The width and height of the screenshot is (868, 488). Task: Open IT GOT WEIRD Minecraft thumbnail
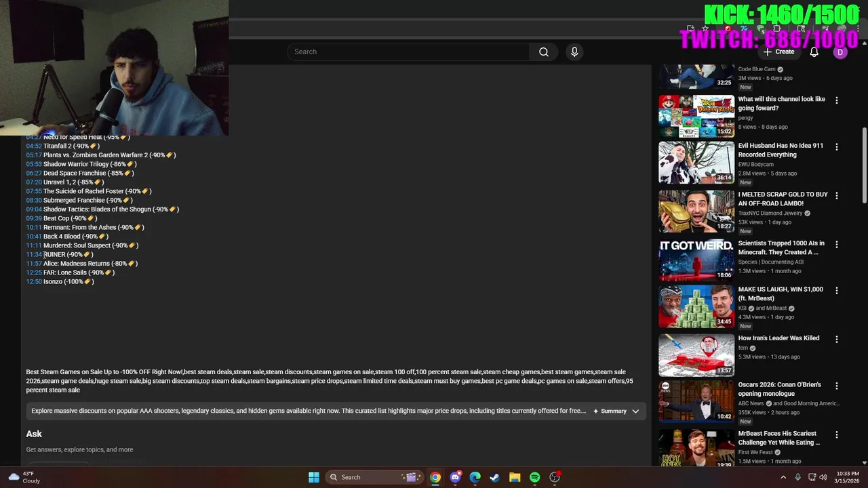click(696, 260)
